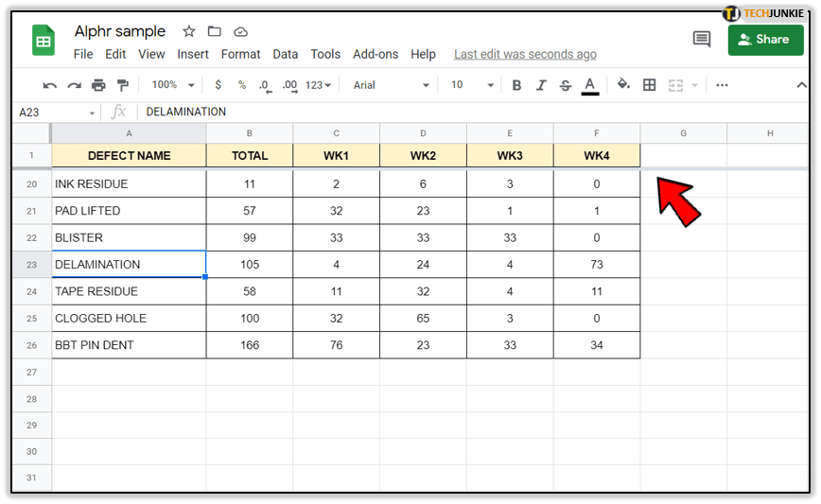Image resolution: width=821 pixels, height=504 pixels.
Task: Click the undo arrow icon
Action: tap(50, 85)
